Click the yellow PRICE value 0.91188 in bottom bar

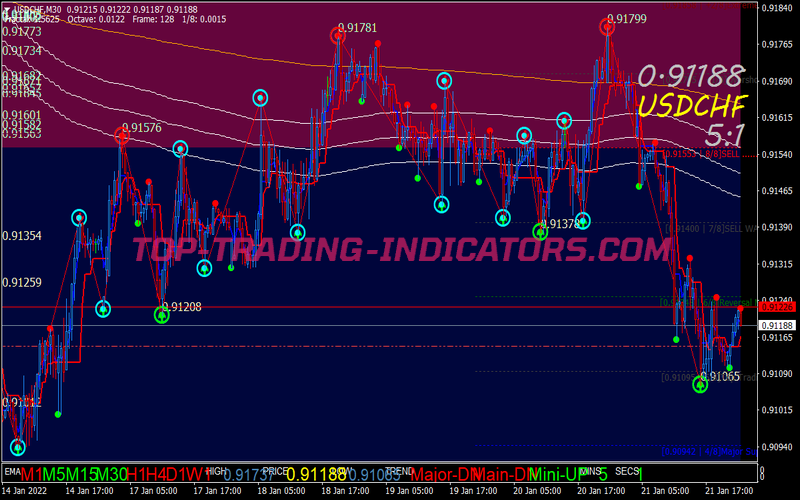click(x=316, y=475)
